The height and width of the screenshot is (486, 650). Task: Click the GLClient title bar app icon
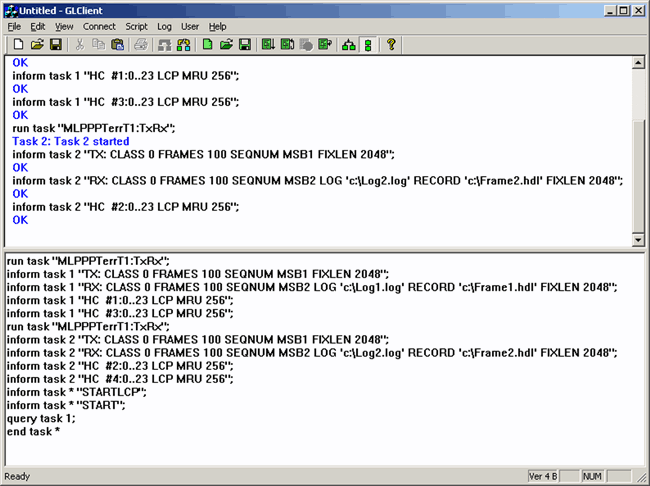click(11, 11)
